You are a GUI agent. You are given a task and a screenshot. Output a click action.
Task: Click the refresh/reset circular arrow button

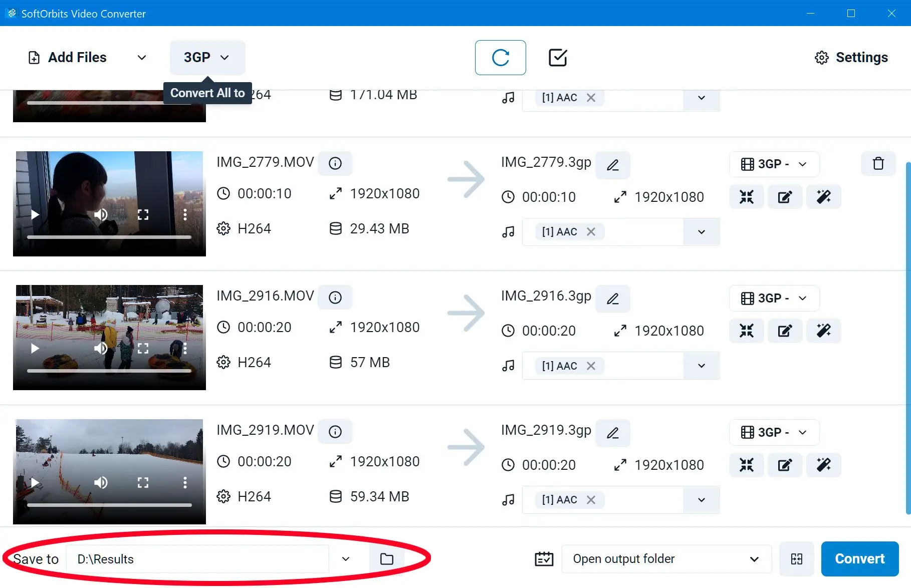500,58
